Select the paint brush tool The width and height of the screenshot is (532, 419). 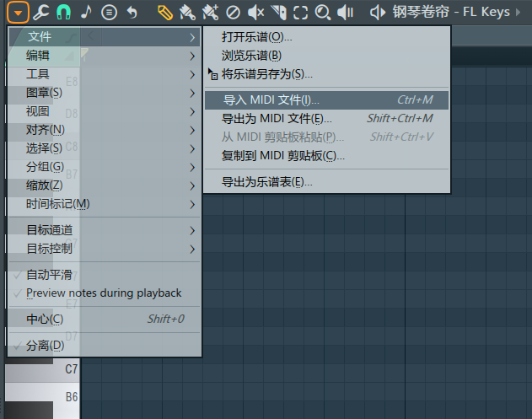187,12
